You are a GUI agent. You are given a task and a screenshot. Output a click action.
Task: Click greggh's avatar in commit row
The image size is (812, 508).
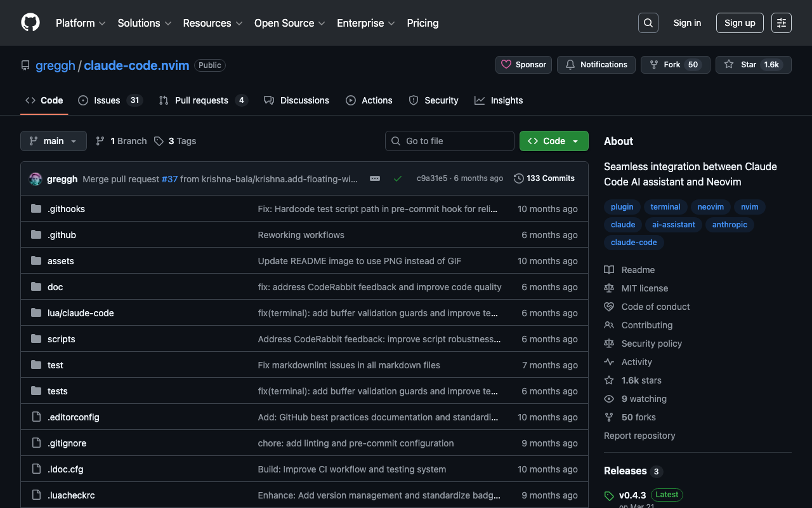36,179
